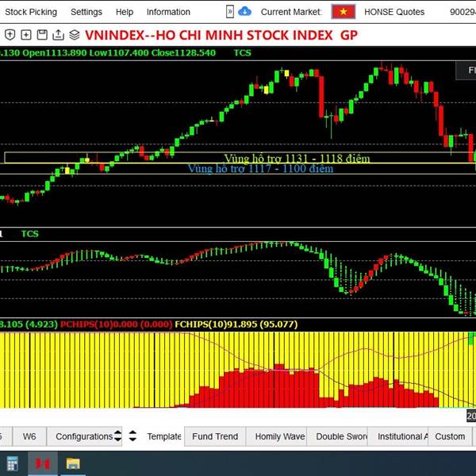This screenshot has width=476, height=476.
Task: Click HONSE Quotes label
Action: point(394,12)
